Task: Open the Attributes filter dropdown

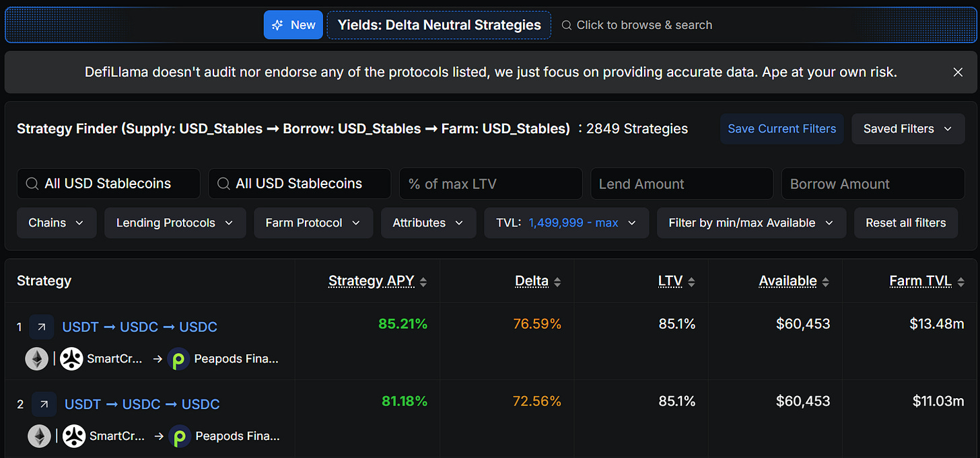Action: tap(428, 223)
